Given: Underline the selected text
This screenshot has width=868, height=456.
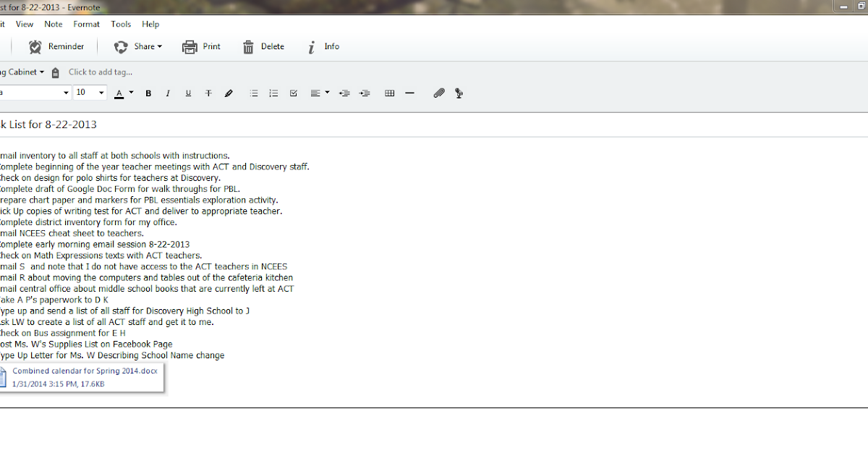Looking at the screenshot, I should coord(188,93).
